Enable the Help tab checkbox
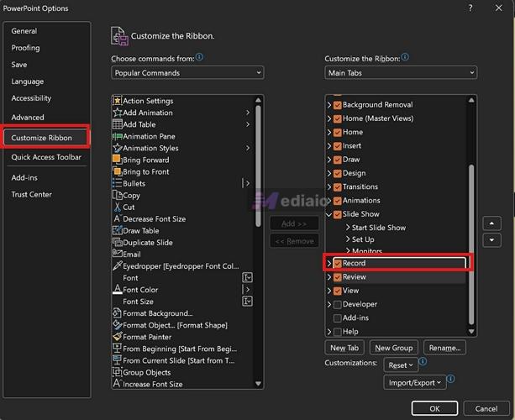This screenshot has height=420, width=515. [x=337, y=332]
